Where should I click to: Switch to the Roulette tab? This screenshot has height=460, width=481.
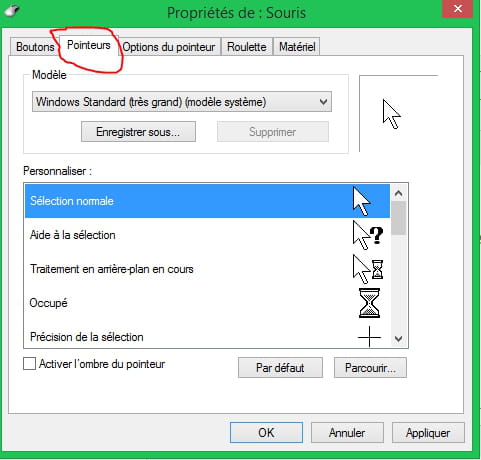[x=247, y=47]
